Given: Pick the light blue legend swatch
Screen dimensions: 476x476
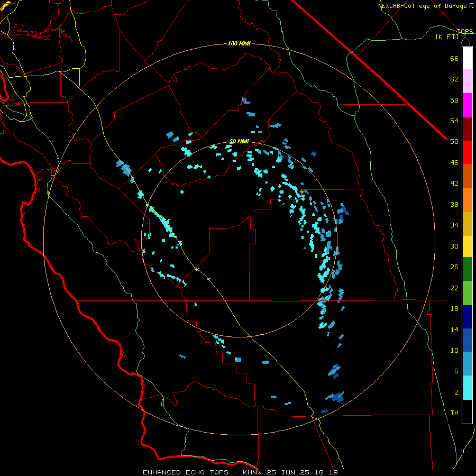Looking at the screenshot, I should (x=467, y=364).
